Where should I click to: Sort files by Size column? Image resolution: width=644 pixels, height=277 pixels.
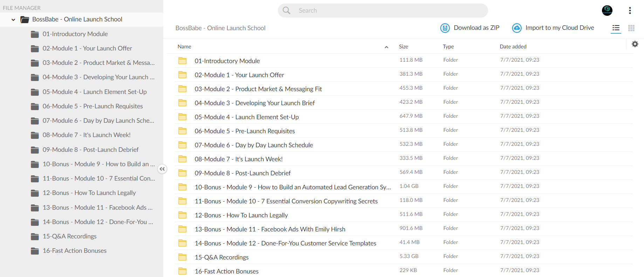[x=404, y=47]
